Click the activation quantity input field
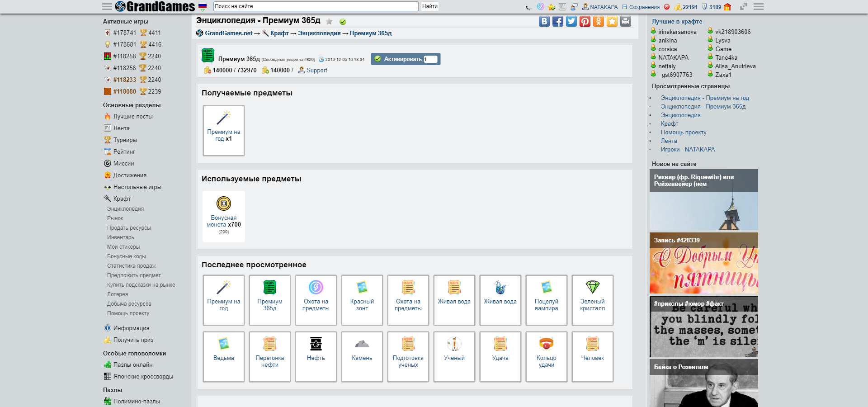 click(430, 59)
